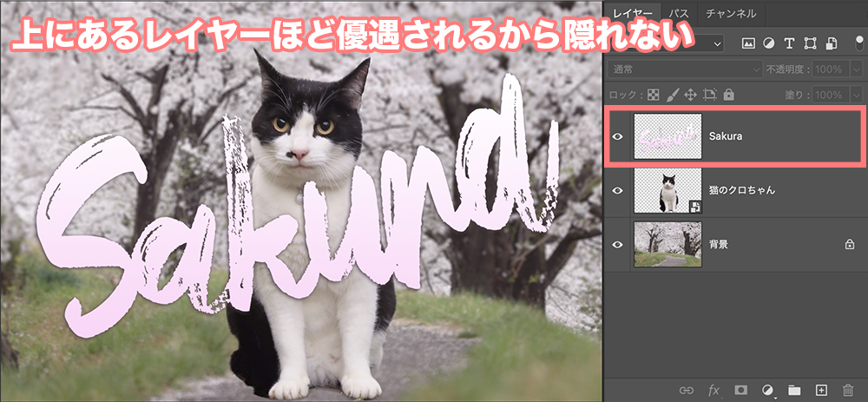Viewport: 868px width, 402px height.
Task: Select the レイヤー tab
Action: tap(633, 13)
